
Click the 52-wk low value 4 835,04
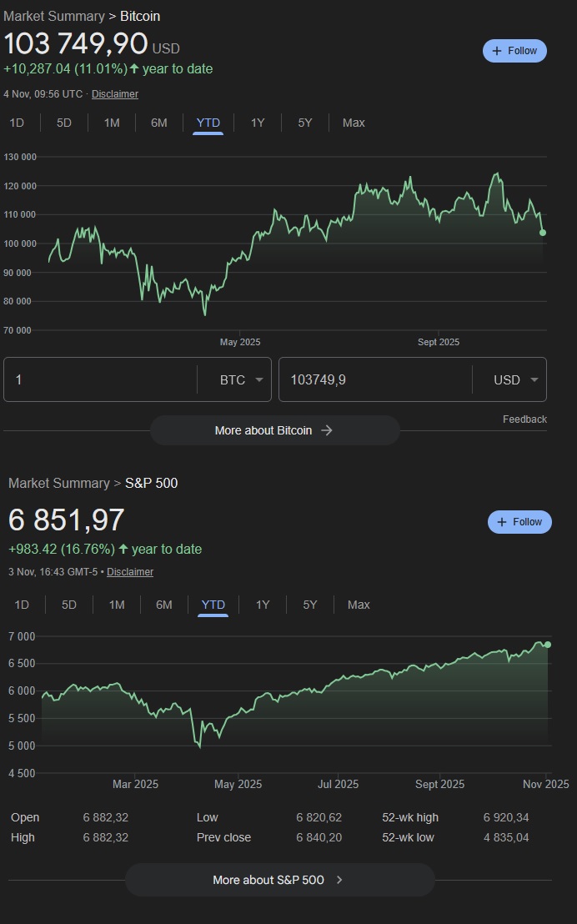click(x=505, y=837)
